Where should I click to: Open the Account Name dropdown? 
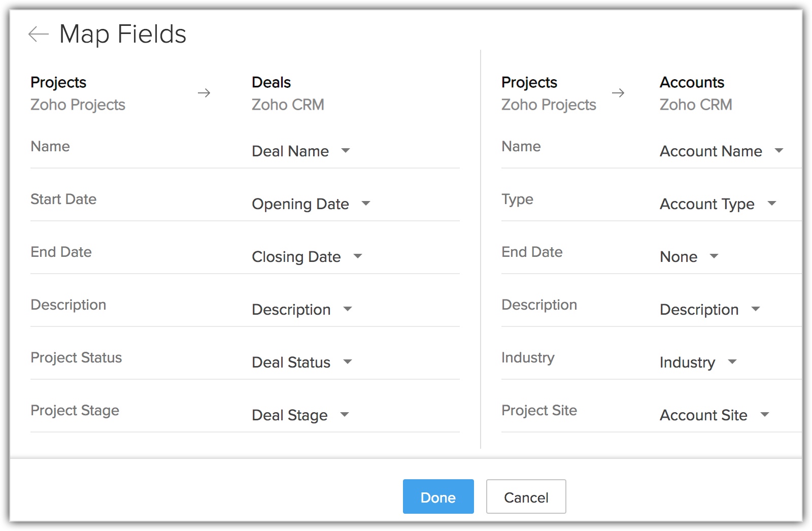[721, 151]
